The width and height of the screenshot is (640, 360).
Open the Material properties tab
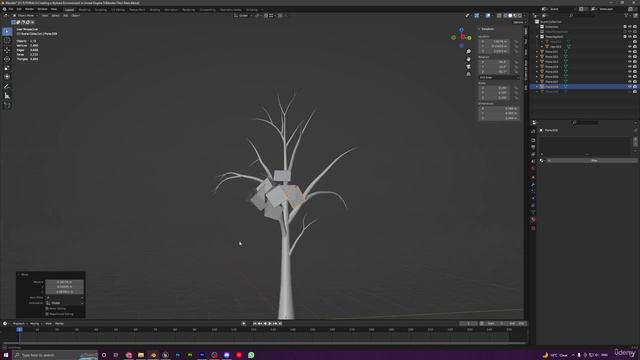[533, 220]
